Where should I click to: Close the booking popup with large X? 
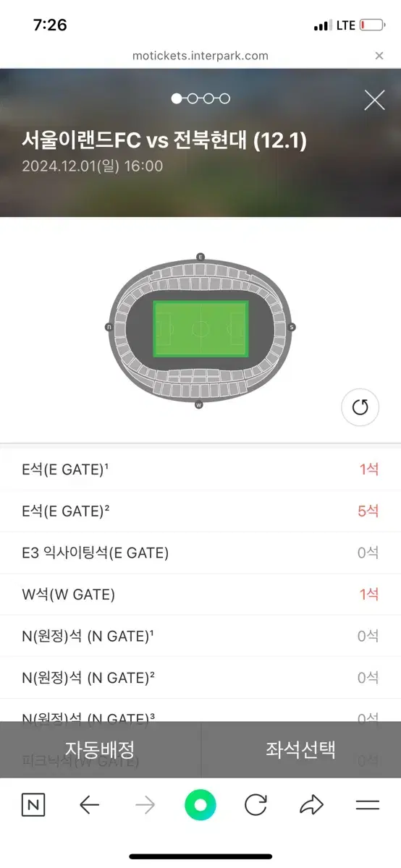pos(374,100)
